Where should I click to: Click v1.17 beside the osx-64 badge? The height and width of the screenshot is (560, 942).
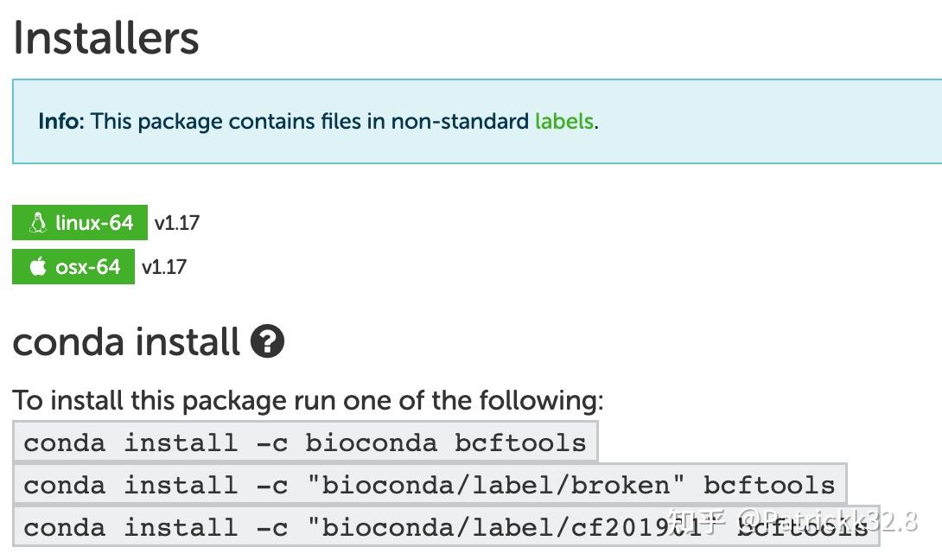point(164,267)
